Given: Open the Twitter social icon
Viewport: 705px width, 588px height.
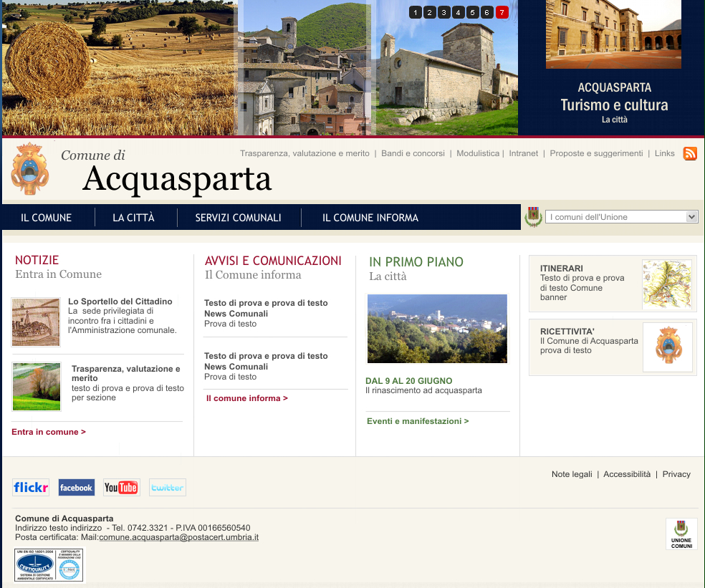Looking at the screenshot, I should (167, 487).
